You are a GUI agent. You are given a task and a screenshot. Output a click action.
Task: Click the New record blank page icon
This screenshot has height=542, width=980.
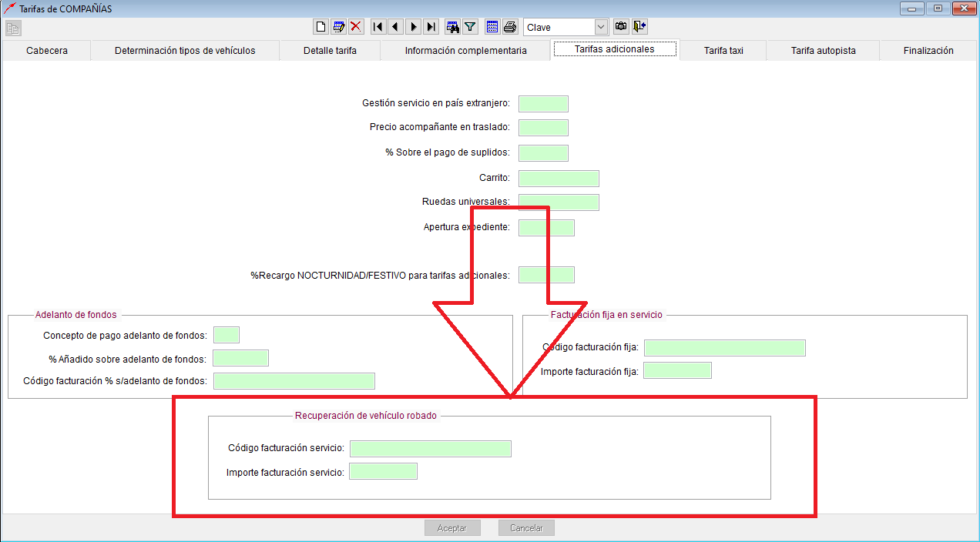(321, 27)
